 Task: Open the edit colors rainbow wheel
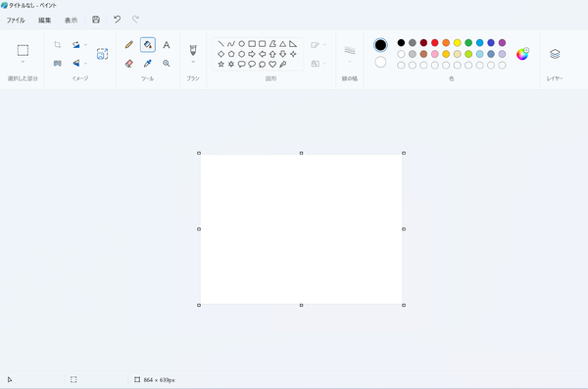pos(522,54)
